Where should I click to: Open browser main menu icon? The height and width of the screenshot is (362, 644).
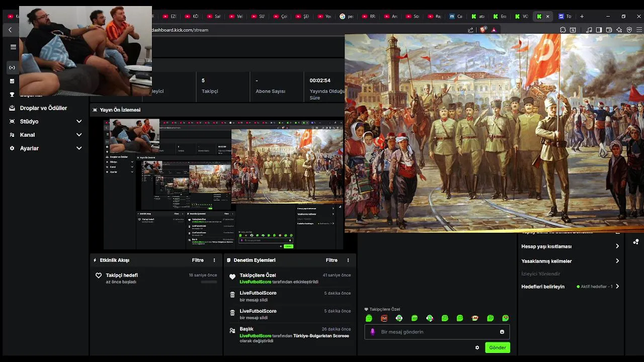click(639, 30)
